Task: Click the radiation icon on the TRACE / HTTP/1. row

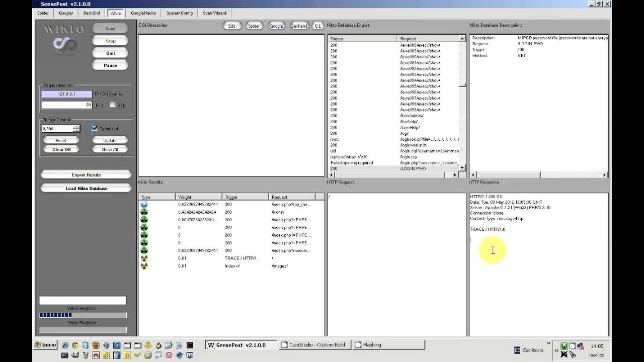Action: [144, 258]
